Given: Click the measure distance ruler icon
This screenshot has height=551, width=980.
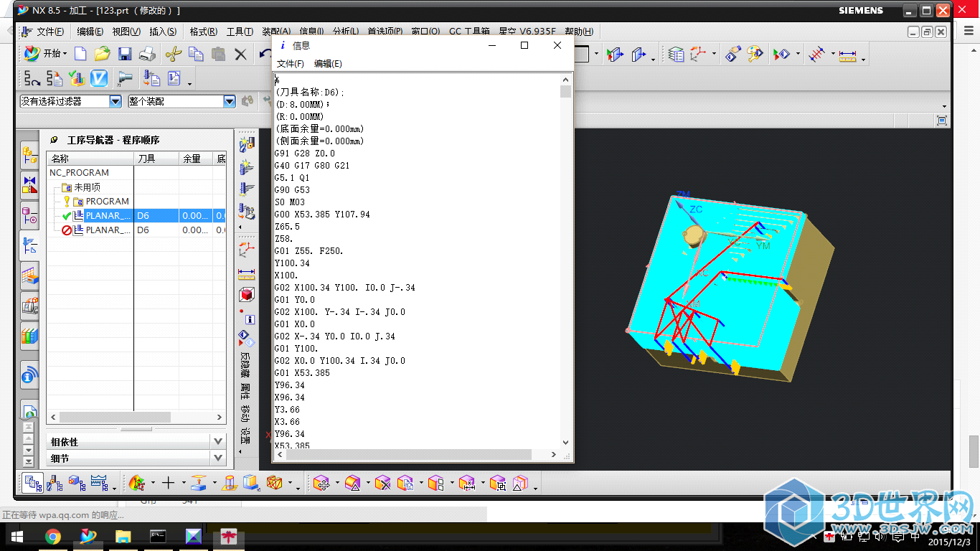Looking at the screenshot, I should (x=848, y=55).
